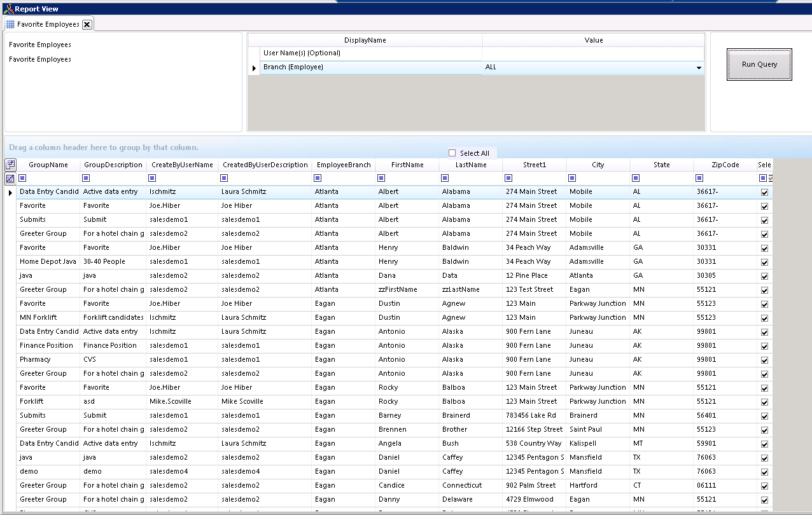812x515 pixels.
Task: Click the '12 Pine Place' street cell
Action: point(535,276)
